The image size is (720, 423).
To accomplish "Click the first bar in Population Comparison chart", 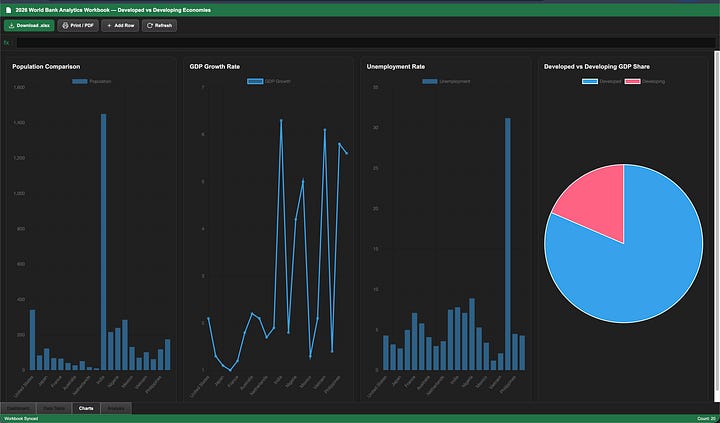I will coord(32,340).
